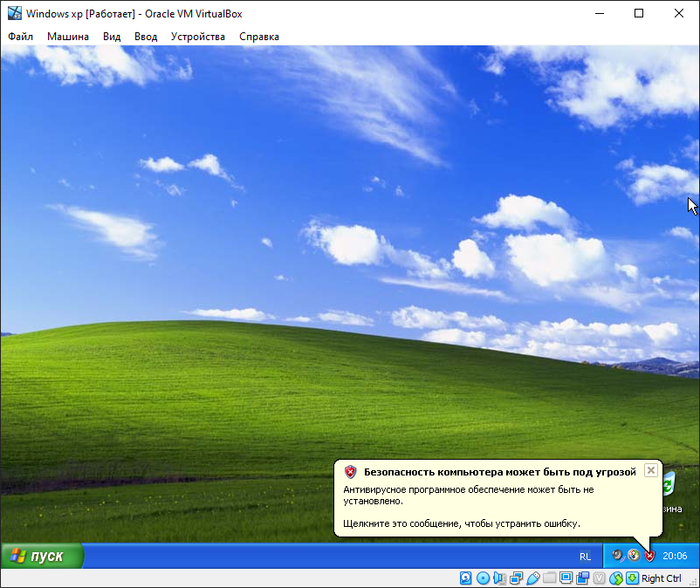
Task: Click the recording status icon
Action: [x=582, y=578]
